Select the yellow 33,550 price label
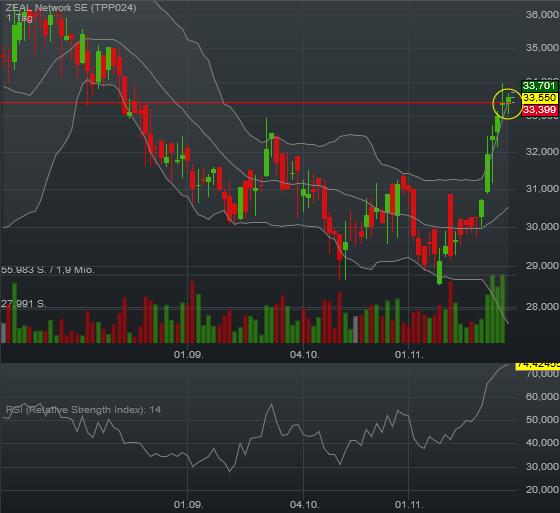This screenshot has width=560, height=513. [540, 98]
